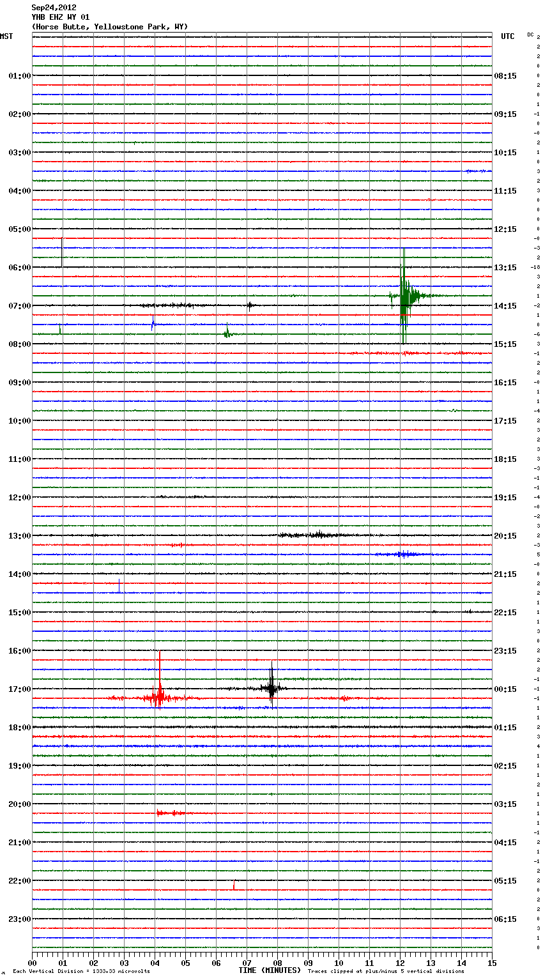Select the 03:00 MST row label

pyautogui.click(x=19, y=153)
